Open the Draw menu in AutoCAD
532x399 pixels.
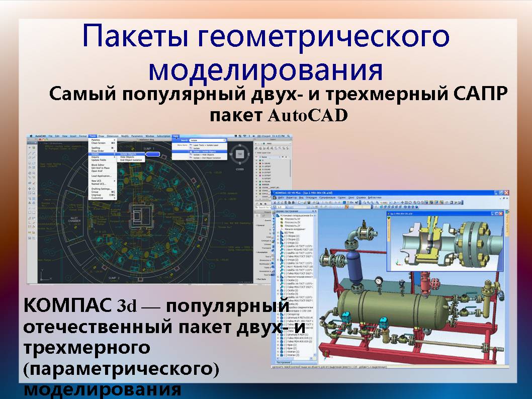click(101, 136)
